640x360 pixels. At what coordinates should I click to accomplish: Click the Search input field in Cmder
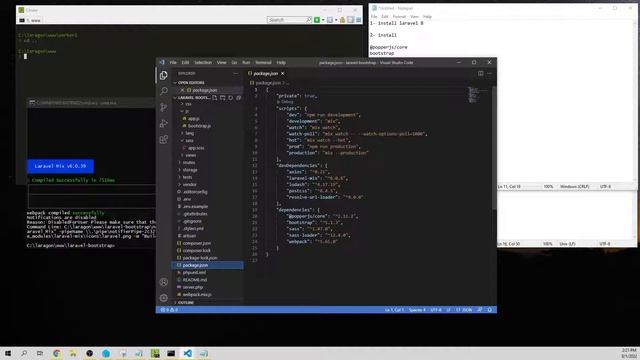click(286, 20)
